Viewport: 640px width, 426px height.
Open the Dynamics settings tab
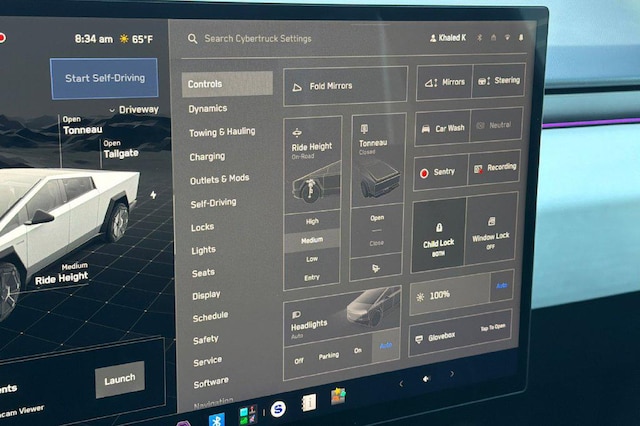coord(208,109)
